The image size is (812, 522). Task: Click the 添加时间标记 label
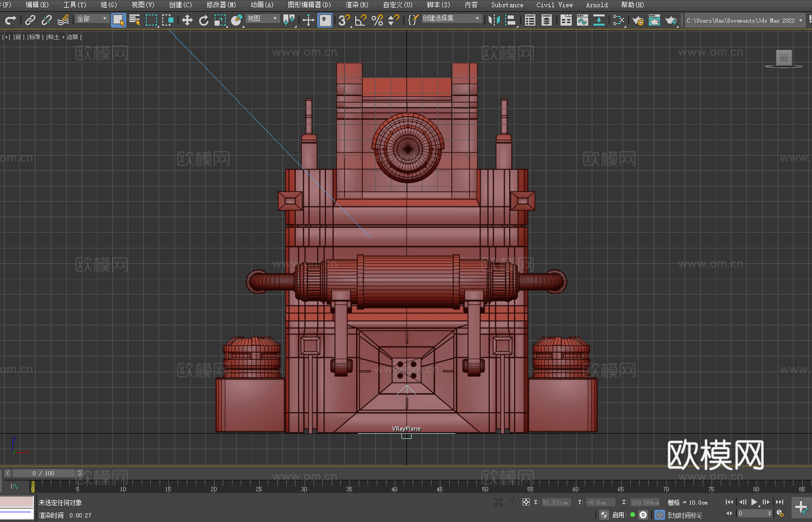pyautogui.click(x=684, y=515)
